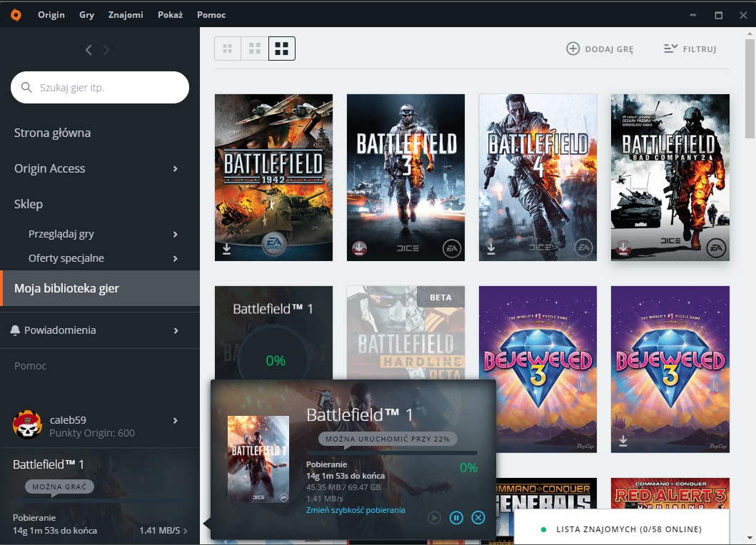Click the 0% progress ring on Battlefield 1 tile
Viewport: 756px width, 545px height.
tap(276, 360)
